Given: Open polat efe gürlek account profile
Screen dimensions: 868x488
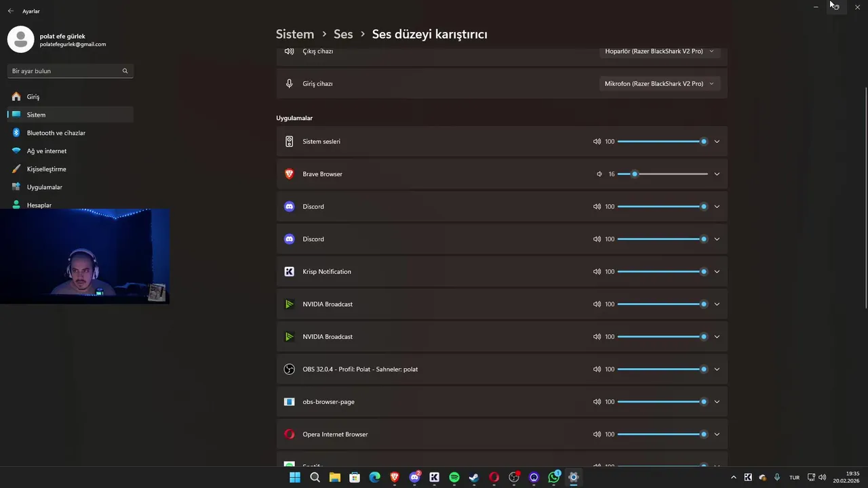Looking at the screenshot, I should pyautogui.click(x=57, y=40).
